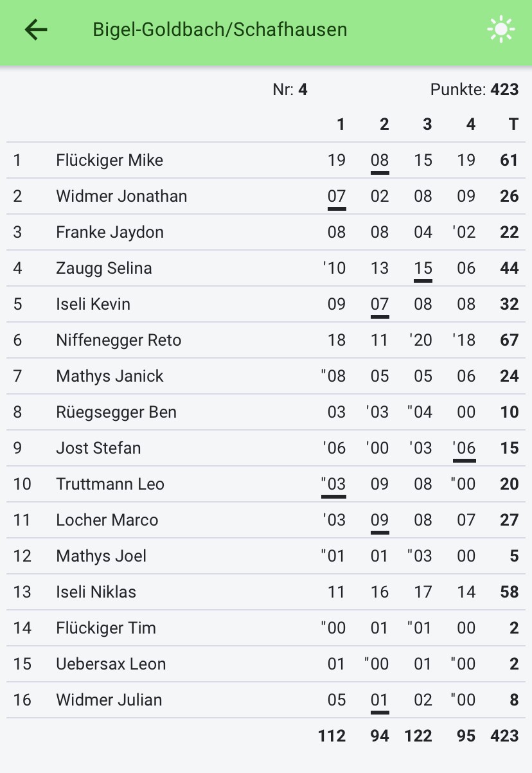Click the Bigel-Goldbach/Schafhausen title
This screenshot has width=532, height=773.
click(x=220, y=30)
